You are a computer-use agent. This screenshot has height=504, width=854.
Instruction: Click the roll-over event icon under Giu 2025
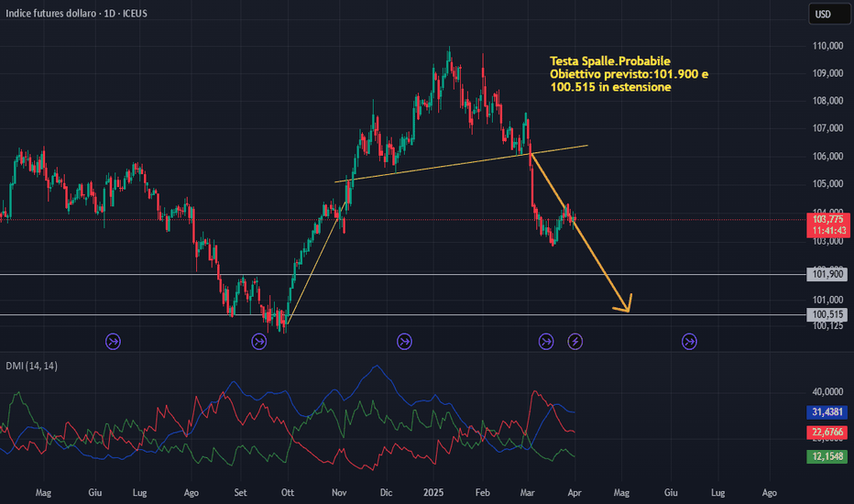pyautogui.click(x=689, y=342)
